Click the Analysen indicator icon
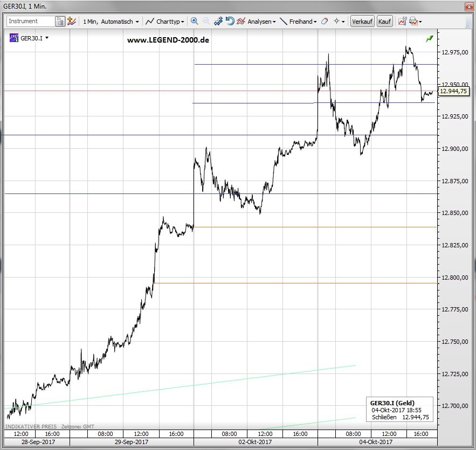The width and height of the screenshot is (476, 450). point(241,21)
